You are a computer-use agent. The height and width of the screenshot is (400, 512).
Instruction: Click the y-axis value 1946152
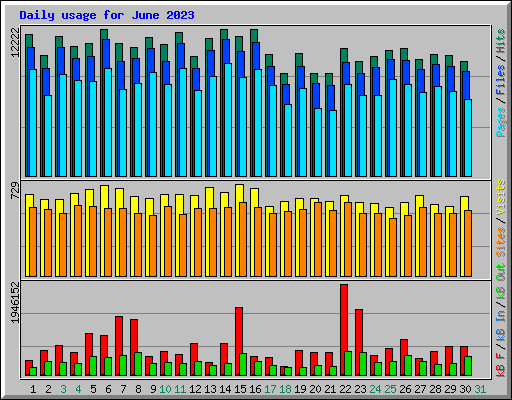(x=15, y=303)
